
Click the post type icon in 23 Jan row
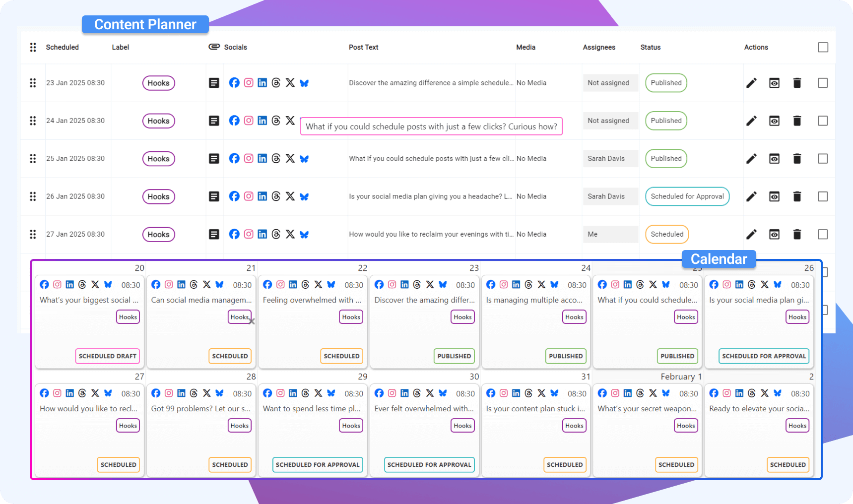(x=214, y=83)
